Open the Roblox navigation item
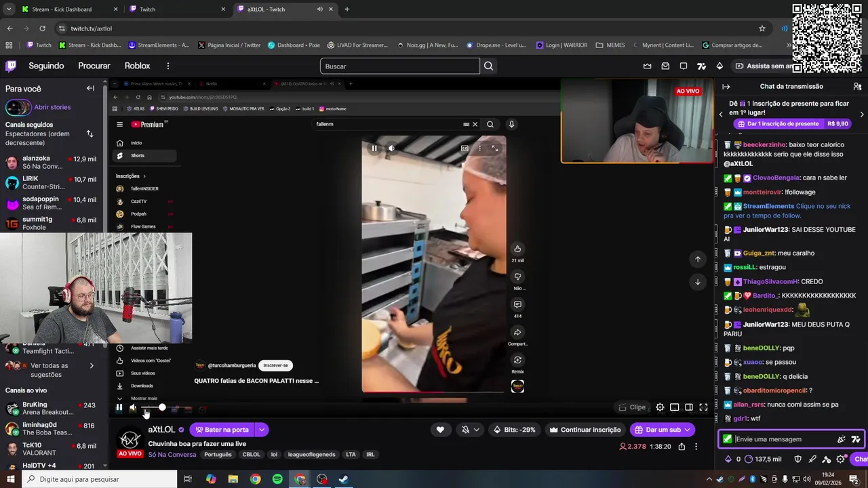 coord(138,66)
